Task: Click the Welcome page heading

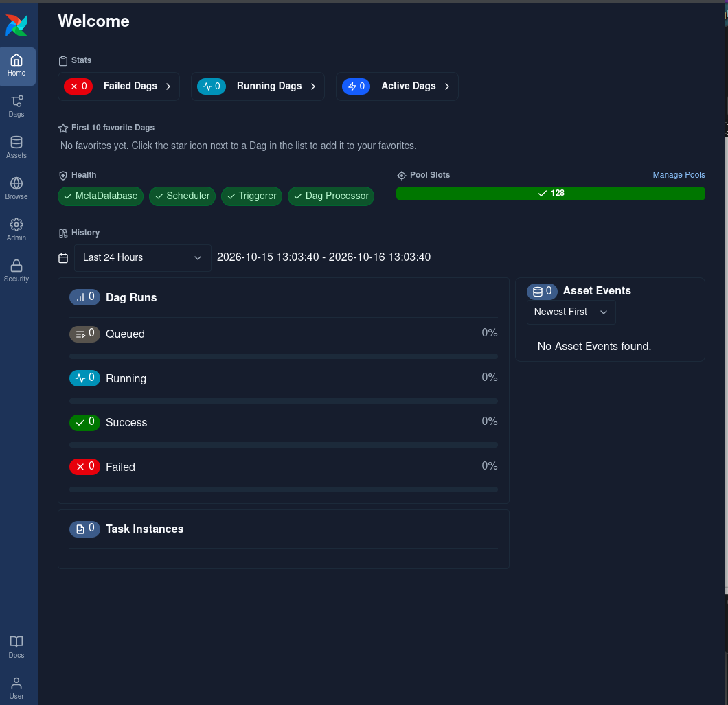Action: point(94,21)
